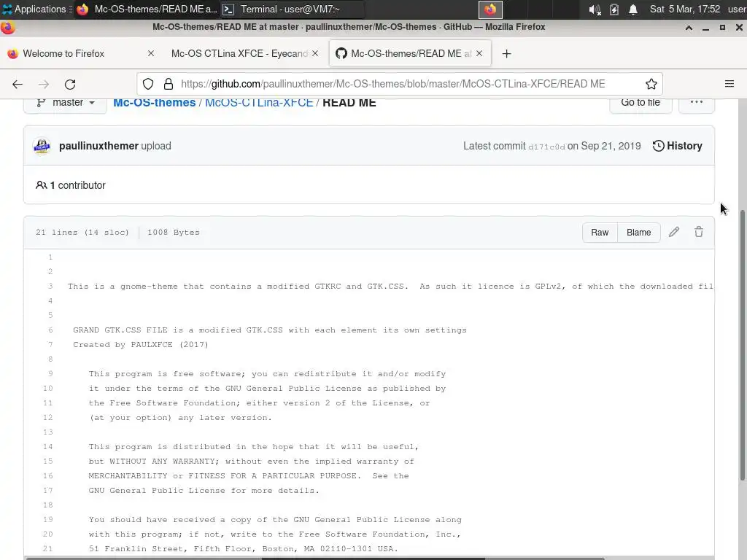Edit this file with the pencil icon
The height and width of the screenshot is (560, 747).
[673, 232]
